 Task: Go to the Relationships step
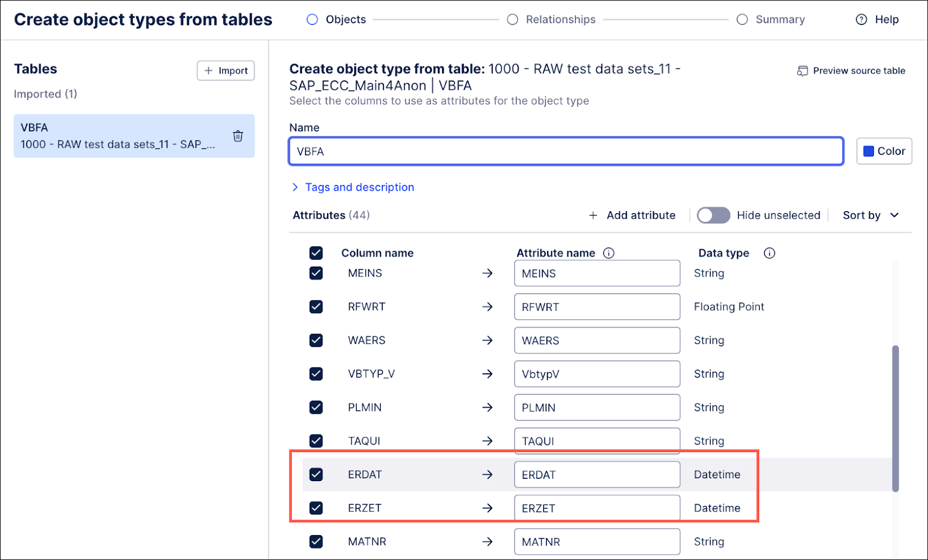click(x=552, y=20)
